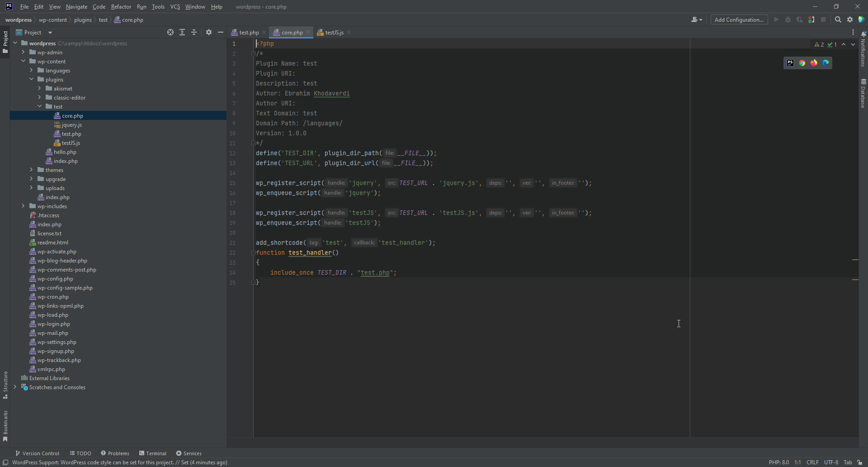Click the Stop square icon in toolbar
The width and height of the screenshot is (868, 467).
pyautogui.click(x=823, y=19)
